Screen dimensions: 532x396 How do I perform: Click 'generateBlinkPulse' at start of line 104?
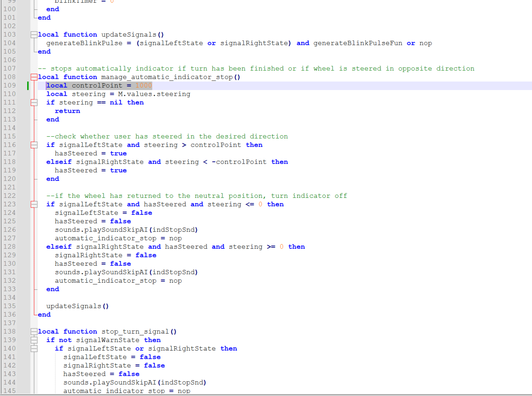pos(84,43)
